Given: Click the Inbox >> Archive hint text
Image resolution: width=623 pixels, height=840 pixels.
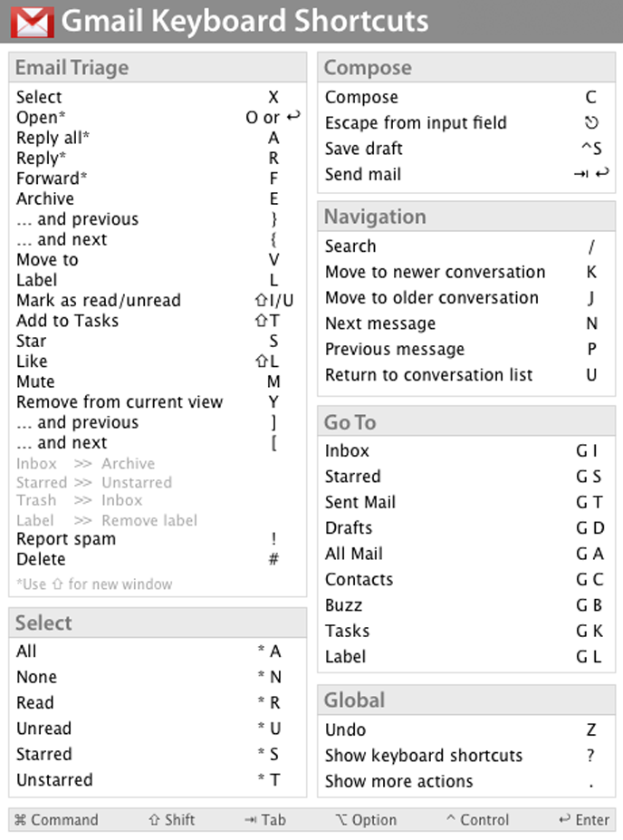Looking at the screenshot, I should coord(85,464).
